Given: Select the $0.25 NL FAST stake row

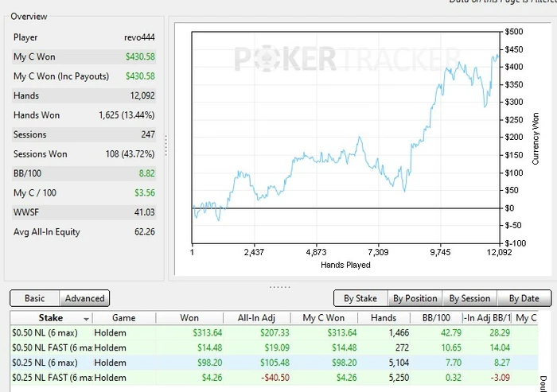Looking at the screenshot, I should pyautogui.click(x=274, y=378).
